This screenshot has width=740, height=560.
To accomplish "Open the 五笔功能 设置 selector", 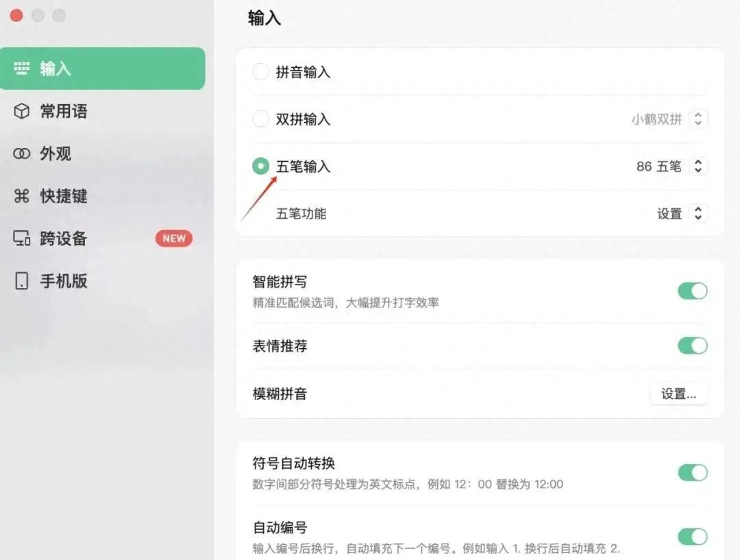I will click(x=698, y=213).
